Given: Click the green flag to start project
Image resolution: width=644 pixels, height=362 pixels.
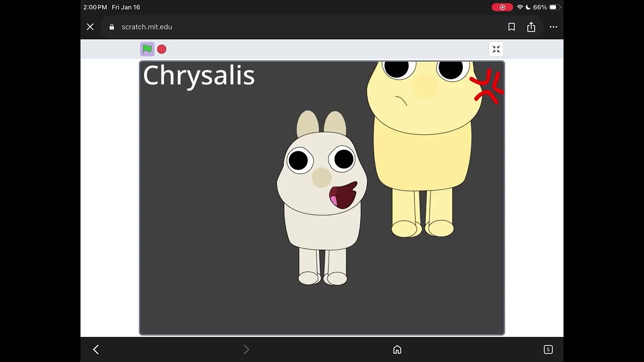Looking at the screenshot, I should tap(147, 49).
